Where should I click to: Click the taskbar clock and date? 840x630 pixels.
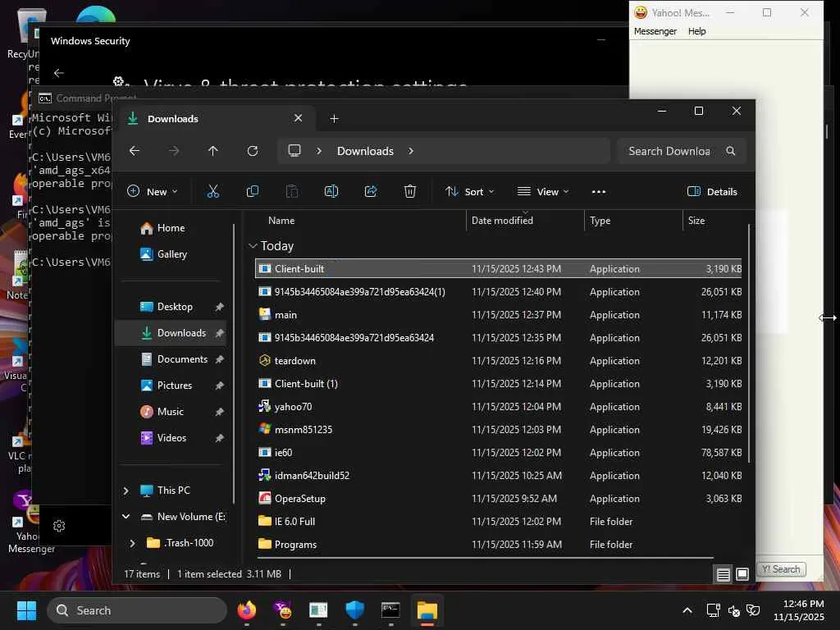[798, 610]
